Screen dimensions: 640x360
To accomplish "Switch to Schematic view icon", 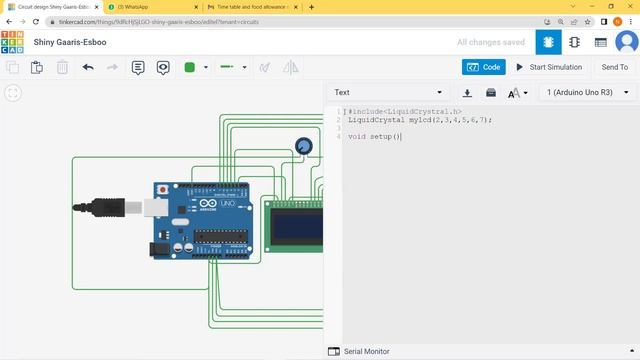I will click(574, 42).
